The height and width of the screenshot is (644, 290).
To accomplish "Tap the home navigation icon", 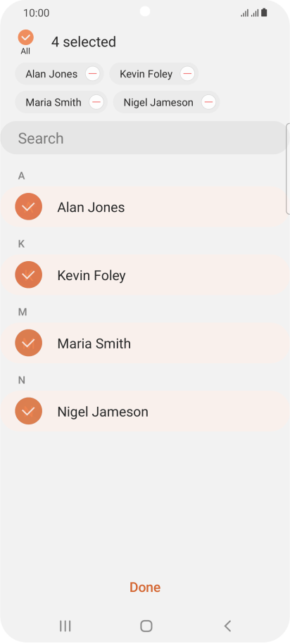I will pyautogui.click(x=146, y=626).
